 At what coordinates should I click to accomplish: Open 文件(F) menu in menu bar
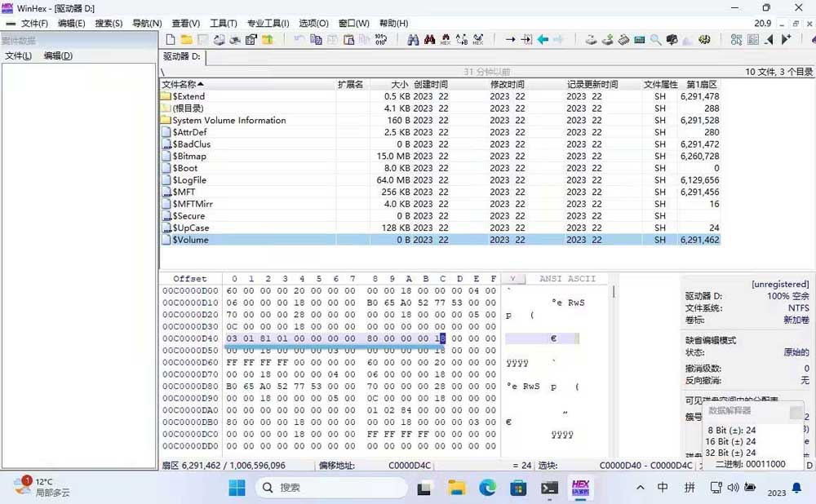click(34, 24)
